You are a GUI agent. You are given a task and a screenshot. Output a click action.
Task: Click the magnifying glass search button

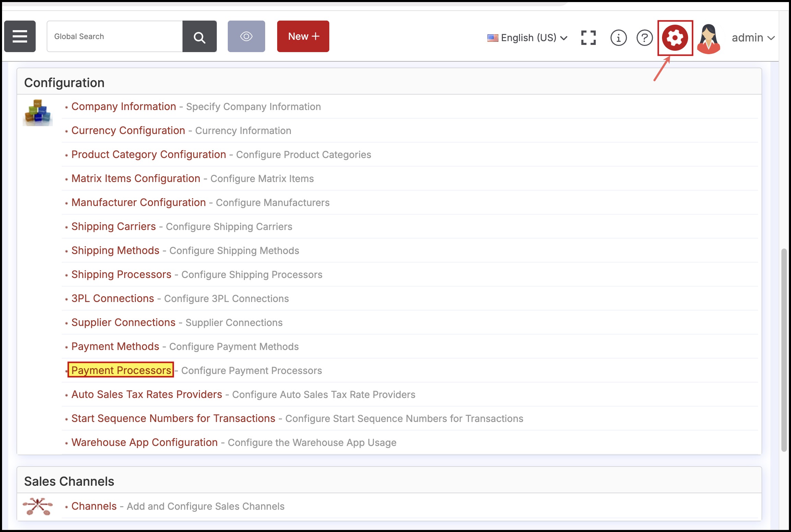tap(199, 36)
